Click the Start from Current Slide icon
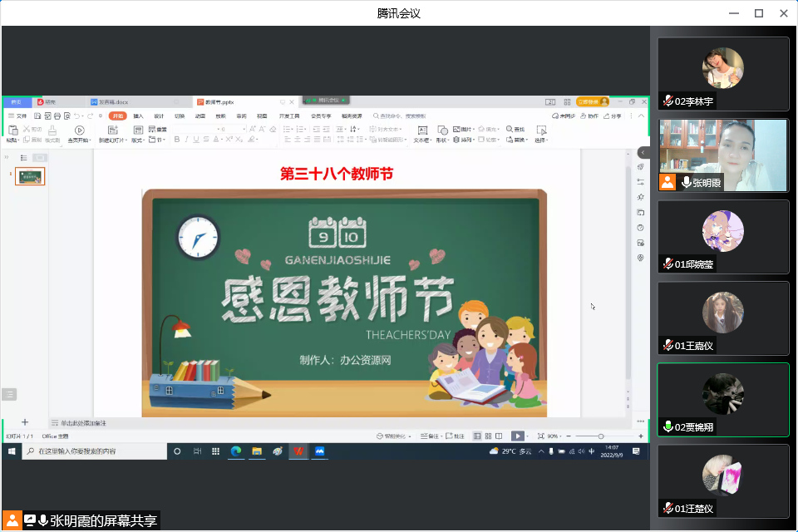This screenshot has width=798, height=532. pyautogui.click(x=80, y=131)
